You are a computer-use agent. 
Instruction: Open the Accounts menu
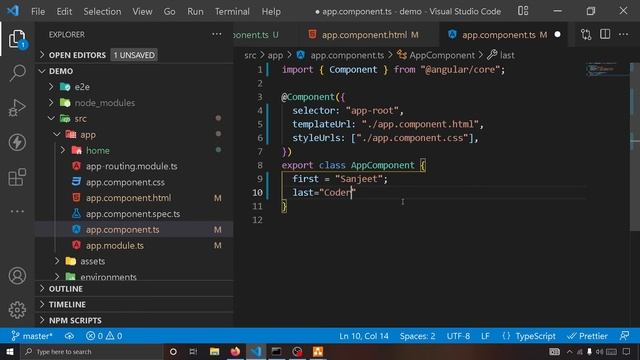pyautogui.click(x=17, y=276)
